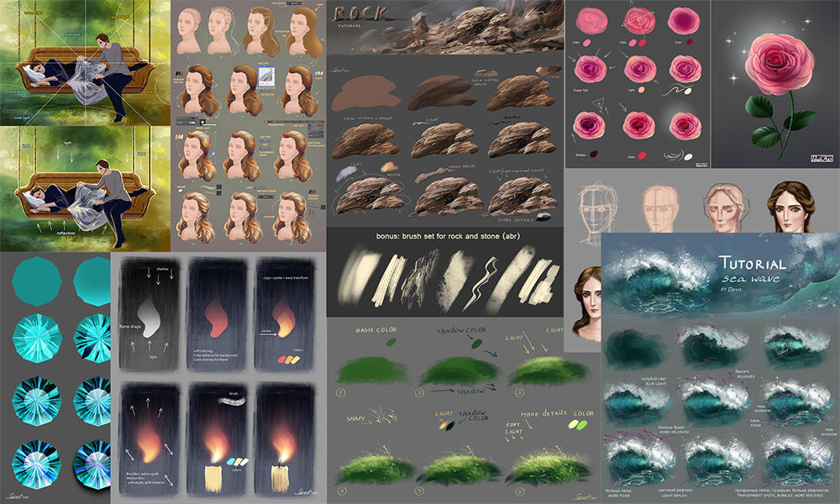Screen dimensions: 840x504
Task: Open the brush tip settings screenshot in the hair tutorial
Action: (265, 78)
